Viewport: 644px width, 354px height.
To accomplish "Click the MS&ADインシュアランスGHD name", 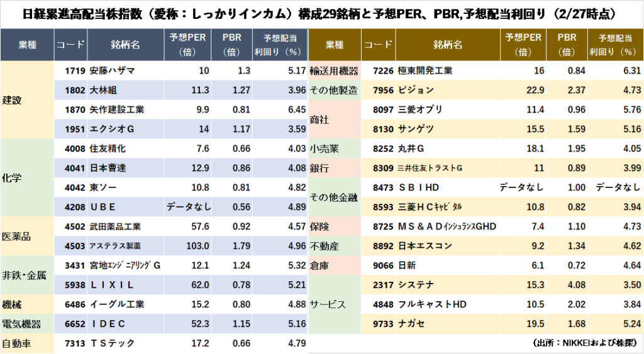I will point(447,226).
